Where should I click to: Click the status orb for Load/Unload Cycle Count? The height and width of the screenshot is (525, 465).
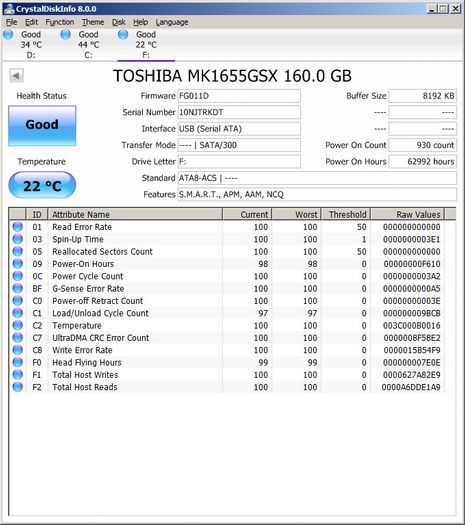(x=17, y=313)
